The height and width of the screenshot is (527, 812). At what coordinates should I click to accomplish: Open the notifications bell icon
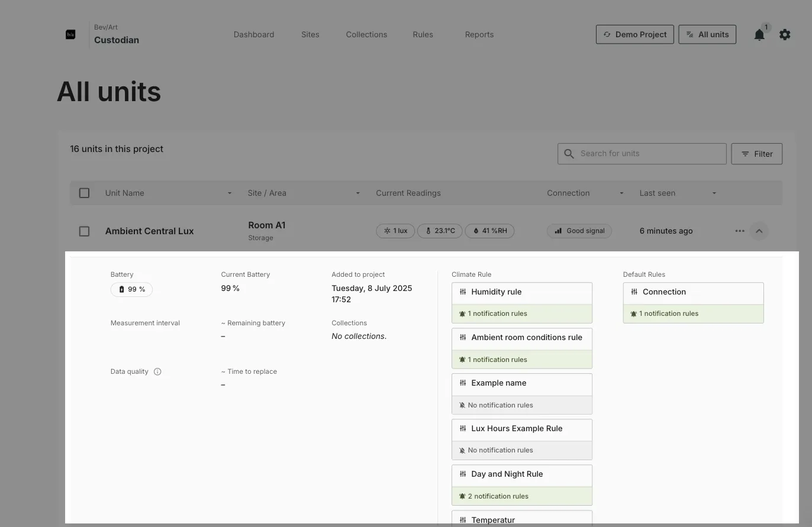(759, 35)
